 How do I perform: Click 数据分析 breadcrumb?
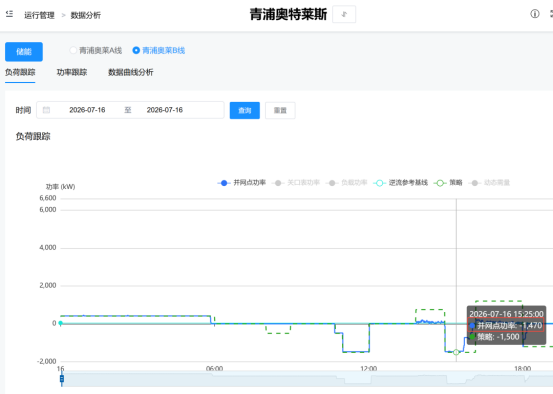86,15
